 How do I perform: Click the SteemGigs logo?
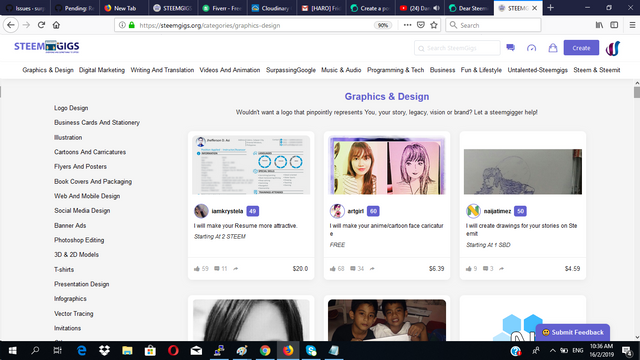point(47,47)
